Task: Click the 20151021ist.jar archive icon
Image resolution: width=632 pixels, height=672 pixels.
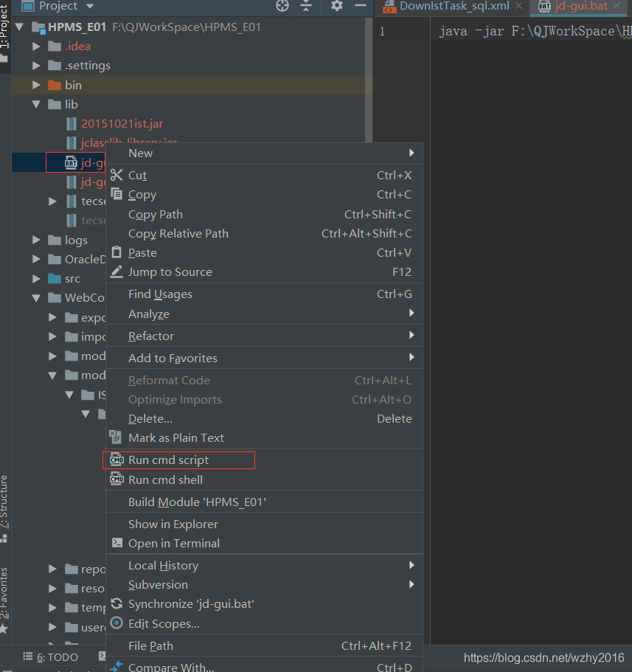Action: coord(72,124)
